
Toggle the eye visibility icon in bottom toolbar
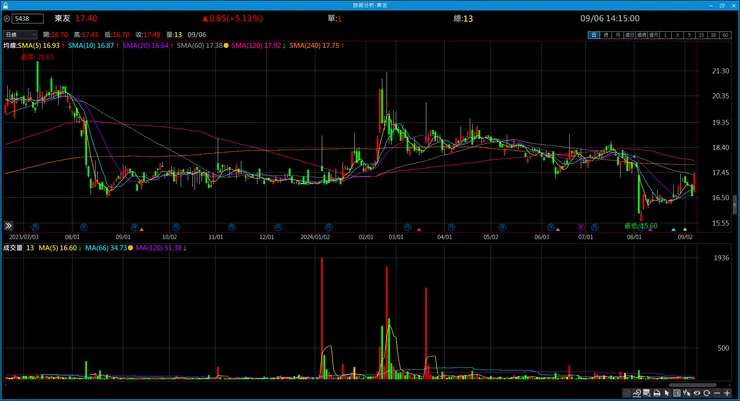pyautogui.click(x=697, y=393)
